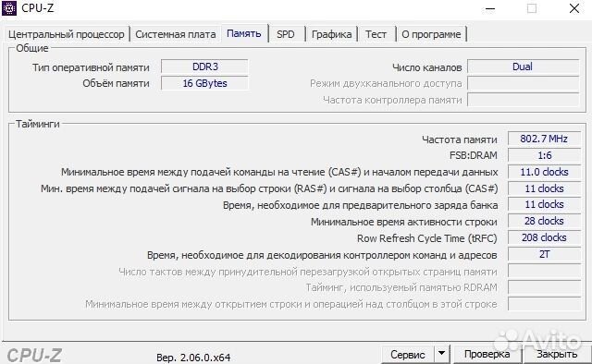The width and height of the screenshot is (592, 364).
Task: Click the Row Refresh Cycle Time (tRFC) label
Action: click(427, 238)
